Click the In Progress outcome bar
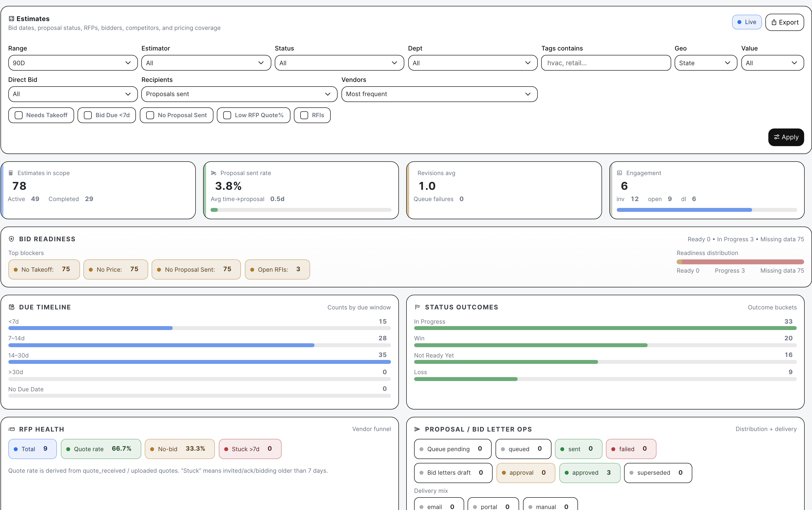 [x=605, y=328]
